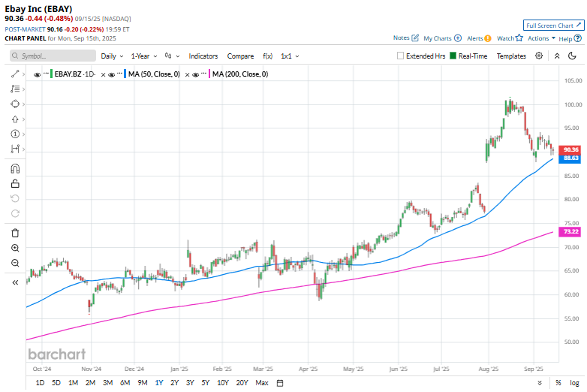The width and height of the screenshot is (587, 392).
Task: Click the 90.36 last price label
Action: (x=570, y=149)
